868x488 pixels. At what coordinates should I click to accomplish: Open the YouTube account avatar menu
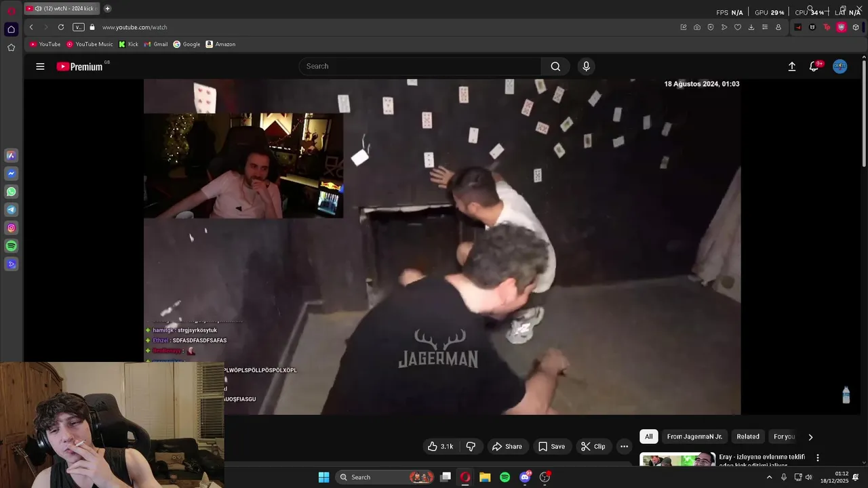coord(840,66)
